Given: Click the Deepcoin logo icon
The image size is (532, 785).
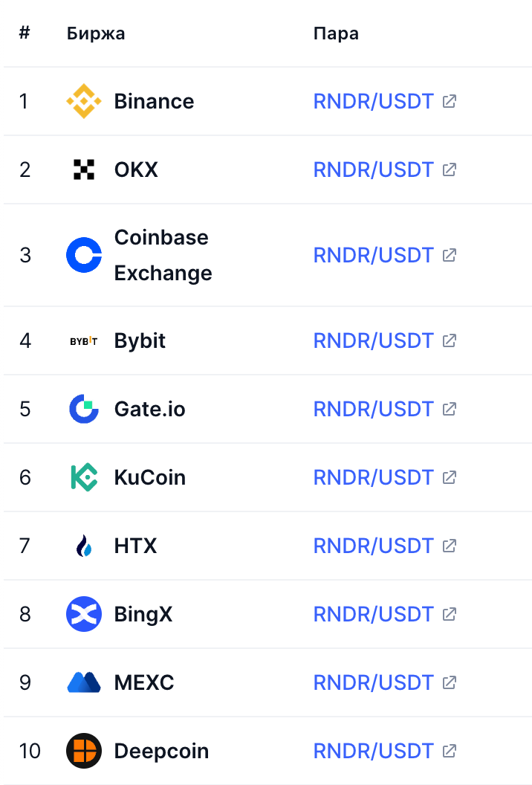Looking at the screenshot, I should pos(84,751).
